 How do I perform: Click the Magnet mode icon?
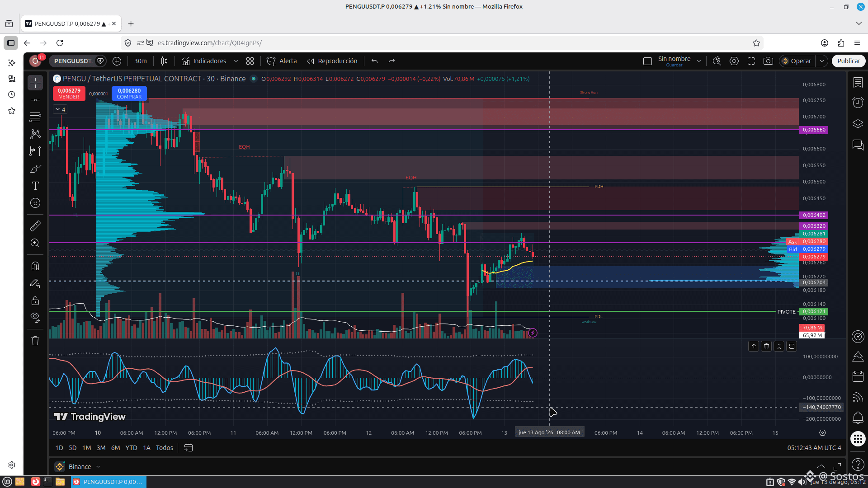[35, 266]
